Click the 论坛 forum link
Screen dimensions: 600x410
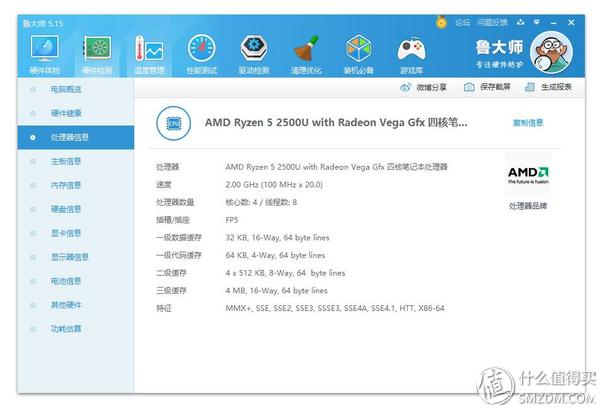pos(463,23)
